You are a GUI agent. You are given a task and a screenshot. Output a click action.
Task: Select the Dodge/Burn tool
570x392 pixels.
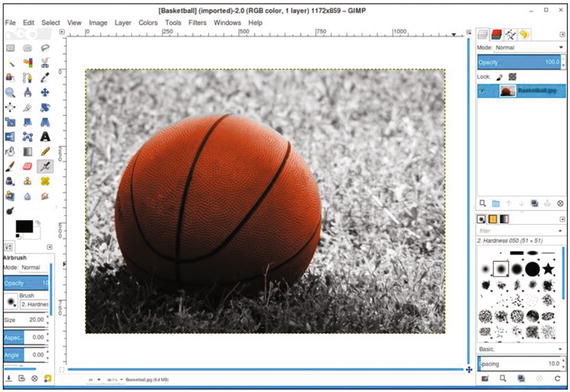coord(10,211)
